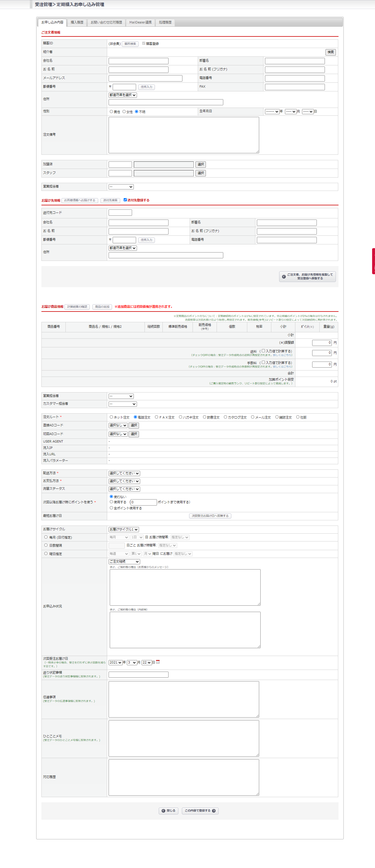This screenshot has width=375, height=868.
Task: Click the 注文備考 text area
Action: (184, 135)
